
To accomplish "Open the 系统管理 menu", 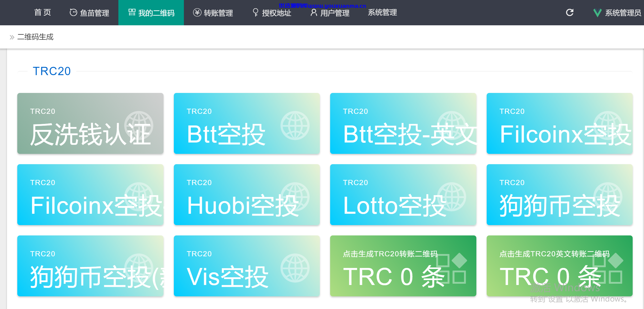I will point(382,12).
